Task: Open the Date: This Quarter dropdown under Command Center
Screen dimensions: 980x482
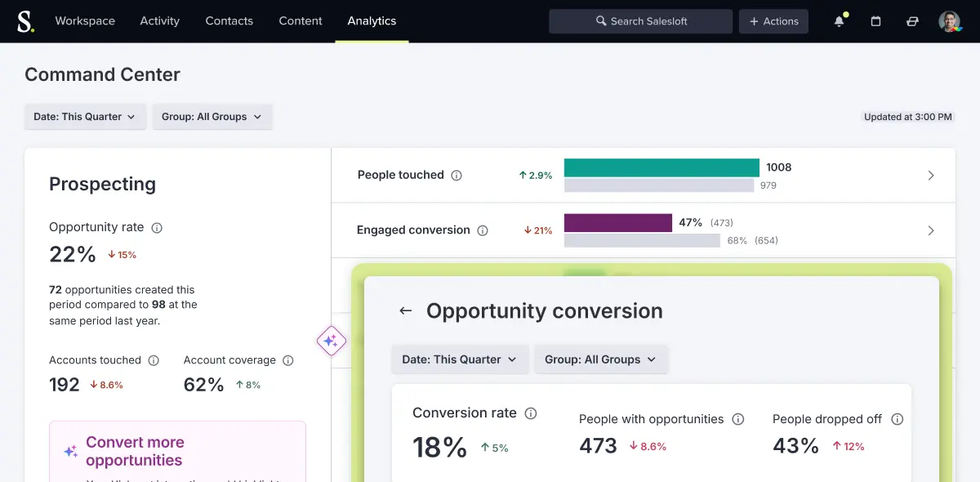Action: click(x=85, y=117)
